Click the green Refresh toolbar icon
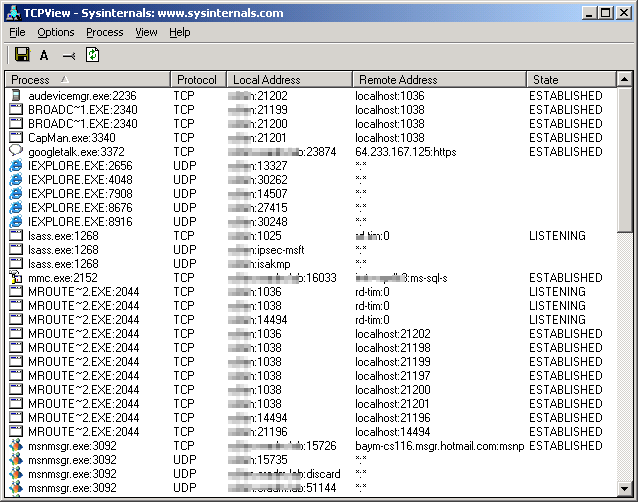638x502 pixels. pyautogui.click(x=92, y=55)
